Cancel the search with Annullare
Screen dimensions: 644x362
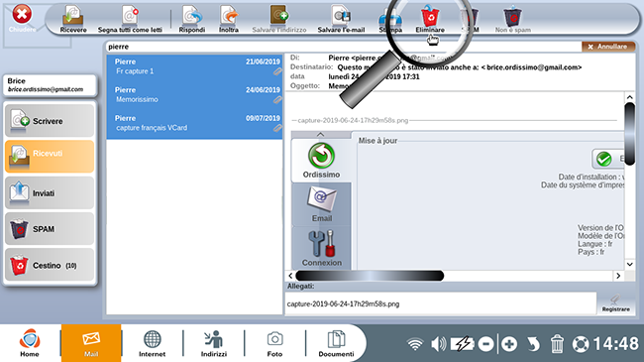(x=608, y=47)
